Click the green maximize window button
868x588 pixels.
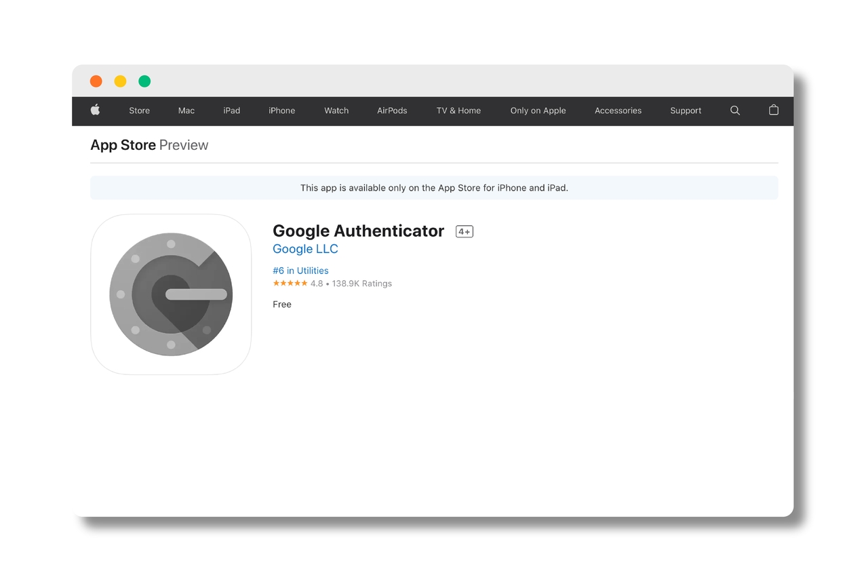click(144, 81)
